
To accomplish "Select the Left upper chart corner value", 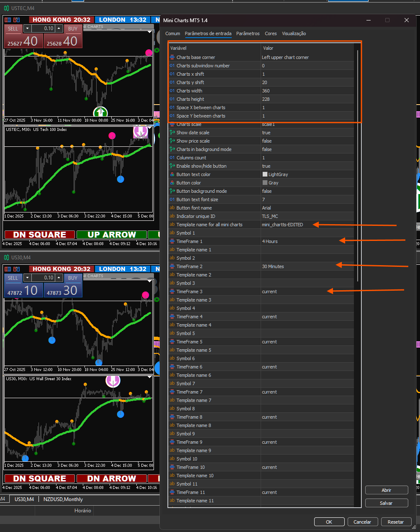I will [x=307, y=57].
